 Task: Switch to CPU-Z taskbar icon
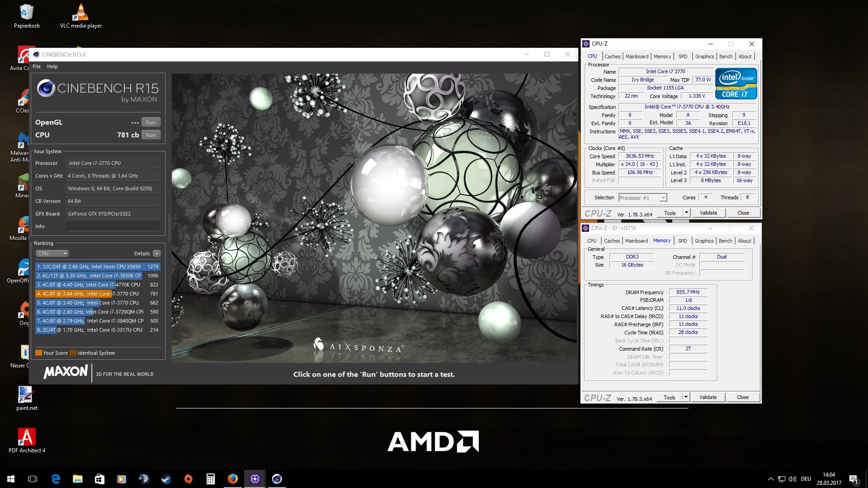click(255, 479)
